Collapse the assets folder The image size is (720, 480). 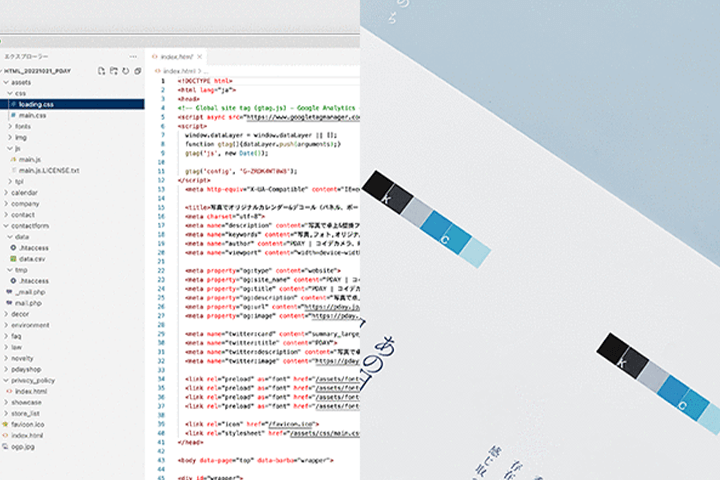(x=6, y=82)
